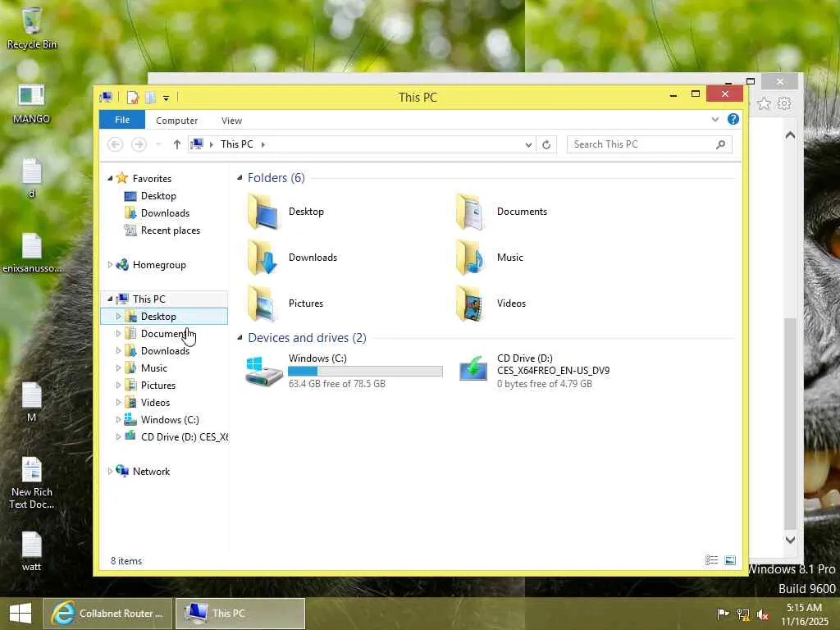Click browser window scrollbar up arrow
Screen dimensions: 840x630
[790, 135]
